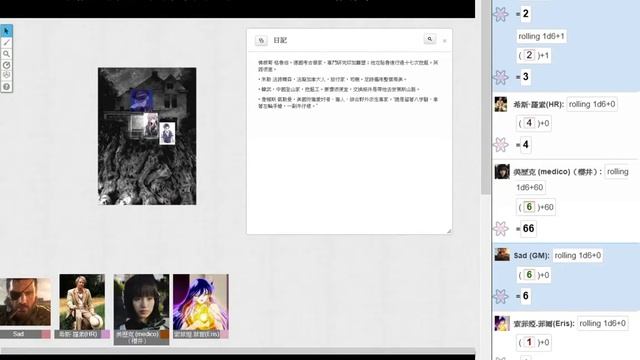Image resolution: width=640 pixels, height=360 pixels.
Task: Click Sad (GM)'s 'rolling 1d6+0' formula
Action: [x=578, y=256]
